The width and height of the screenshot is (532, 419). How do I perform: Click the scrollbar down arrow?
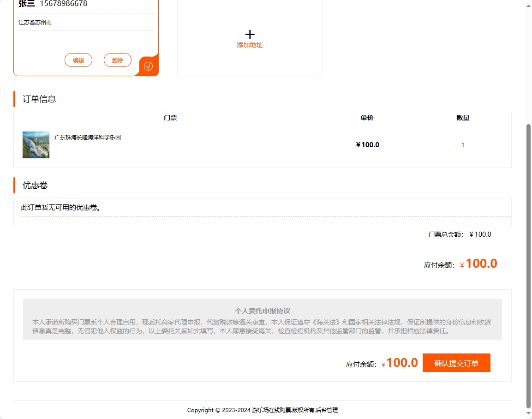coord(528,413)
